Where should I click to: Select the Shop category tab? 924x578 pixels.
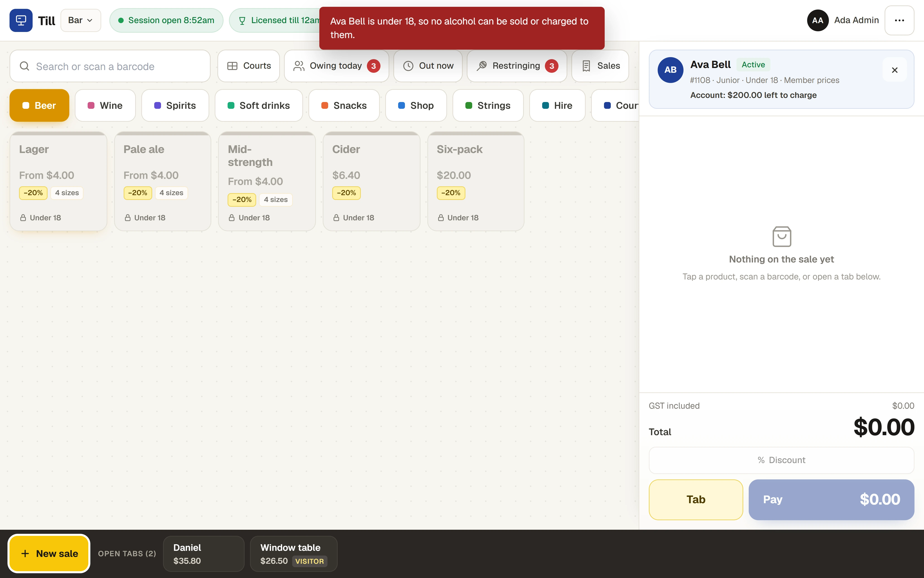tap(416, 105)
